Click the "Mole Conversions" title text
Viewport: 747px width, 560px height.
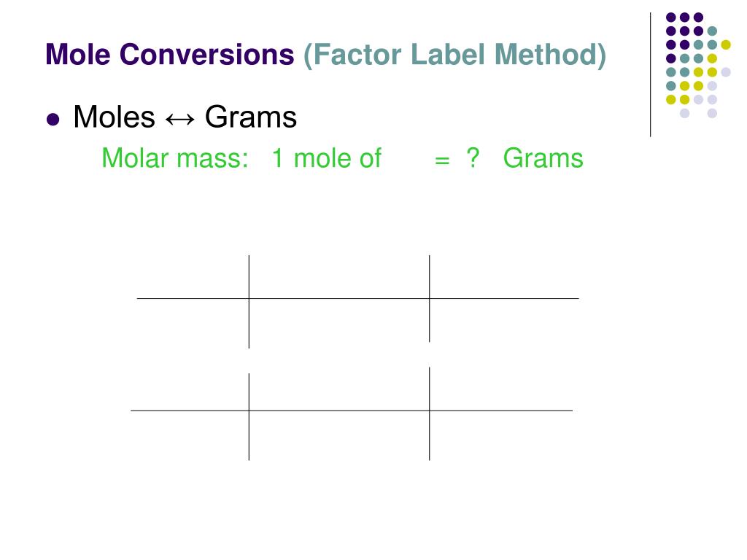169,54
